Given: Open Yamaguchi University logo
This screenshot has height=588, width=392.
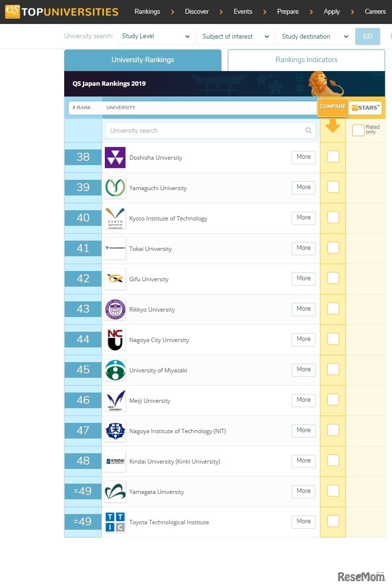Looking at the screenshot, I should point(115,188).
